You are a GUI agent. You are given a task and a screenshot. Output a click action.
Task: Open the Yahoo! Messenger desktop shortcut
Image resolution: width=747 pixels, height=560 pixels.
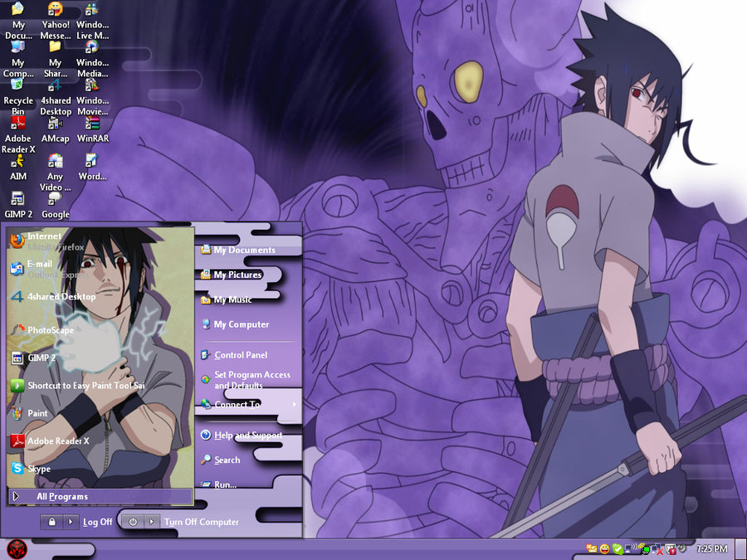tap(56, 20)
